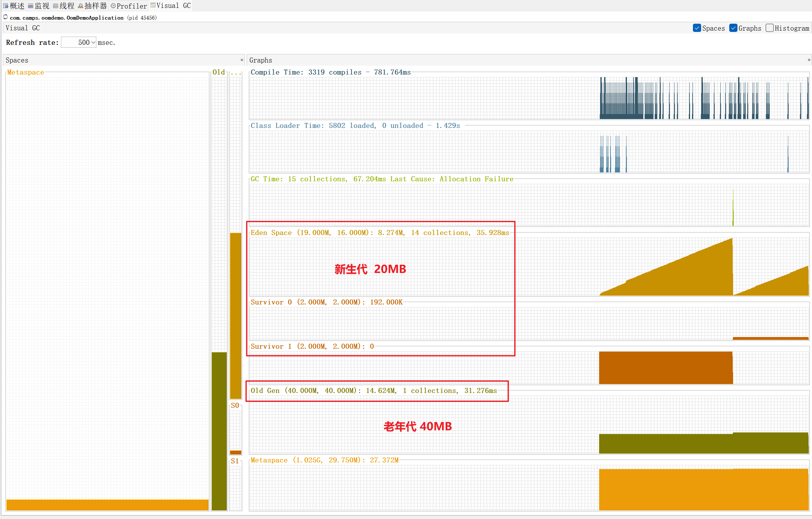Click the 抽样器 sampler tab icon
The width and height of the screenshot is (812, 519).
tap(81, 6)
